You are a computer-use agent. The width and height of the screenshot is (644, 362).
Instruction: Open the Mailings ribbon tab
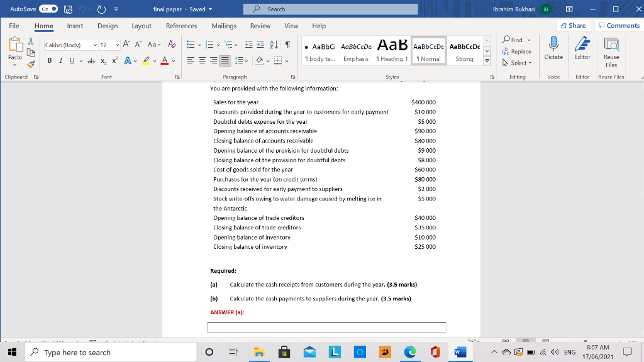click(x=225, y=26)
